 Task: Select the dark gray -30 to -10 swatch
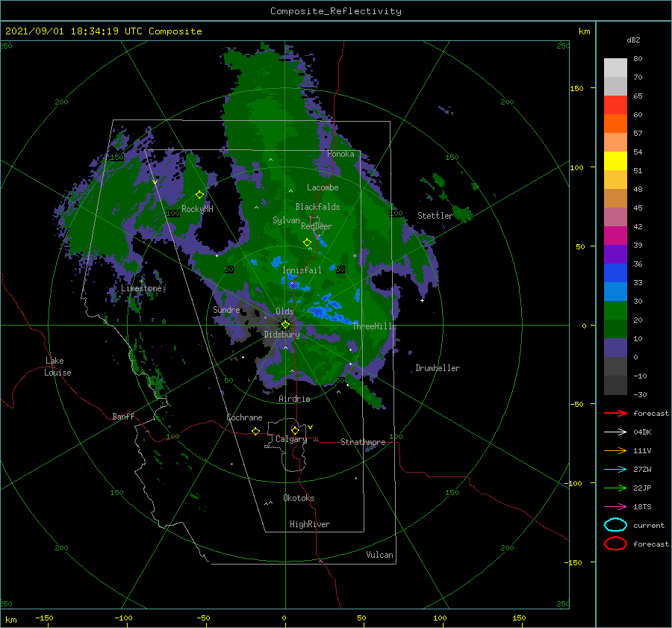615,385
